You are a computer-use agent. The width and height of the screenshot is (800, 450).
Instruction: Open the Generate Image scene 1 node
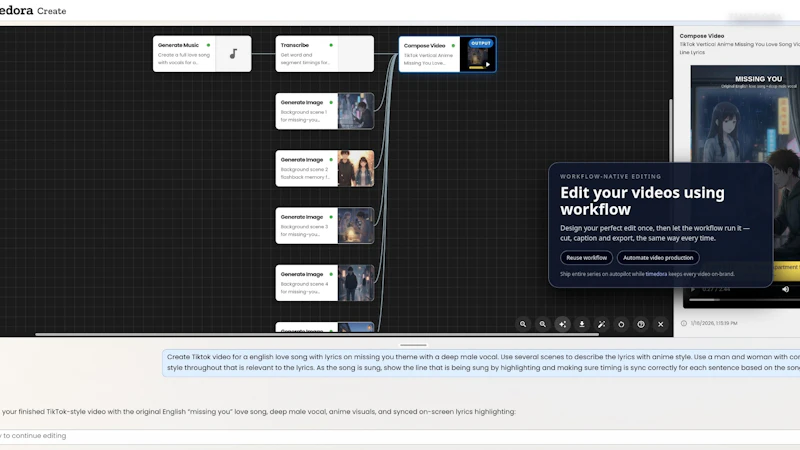tap(324, 111)
